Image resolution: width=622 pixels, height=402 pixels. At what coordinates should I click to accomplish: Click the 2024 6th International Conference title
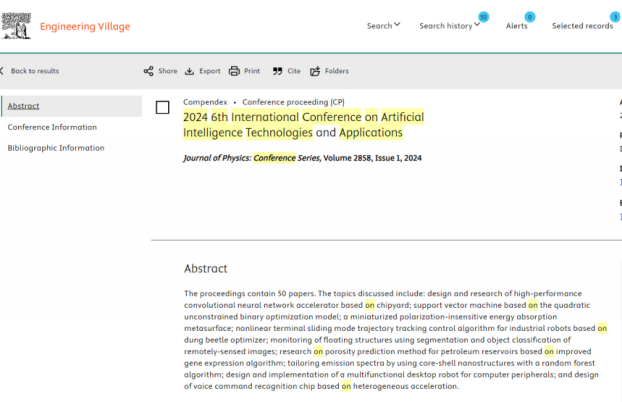[303, 125]
